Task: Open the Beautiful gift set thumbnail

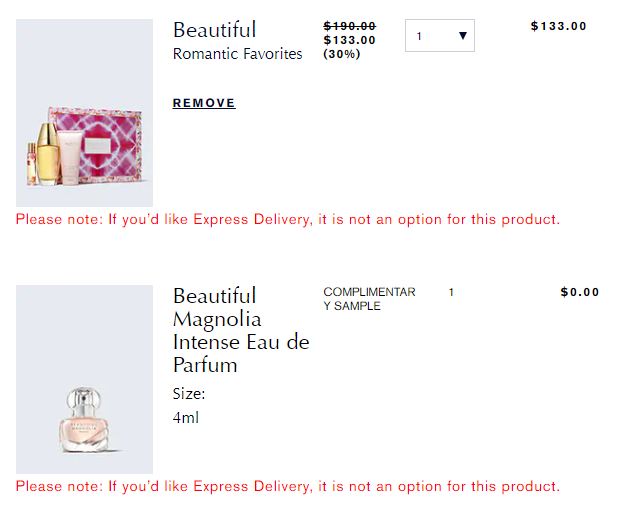Action: coord(84,113)
